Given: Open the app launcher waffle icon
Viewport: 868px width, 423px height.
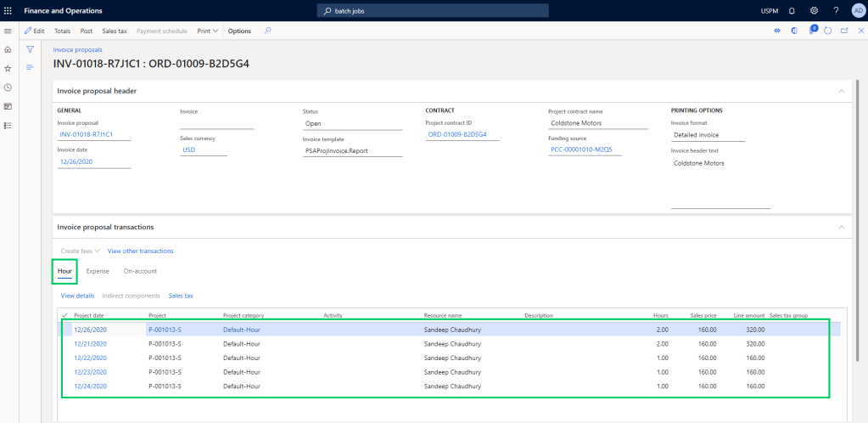Looking at the screenshot, I should pyautogui.click(x=8, y=10).
